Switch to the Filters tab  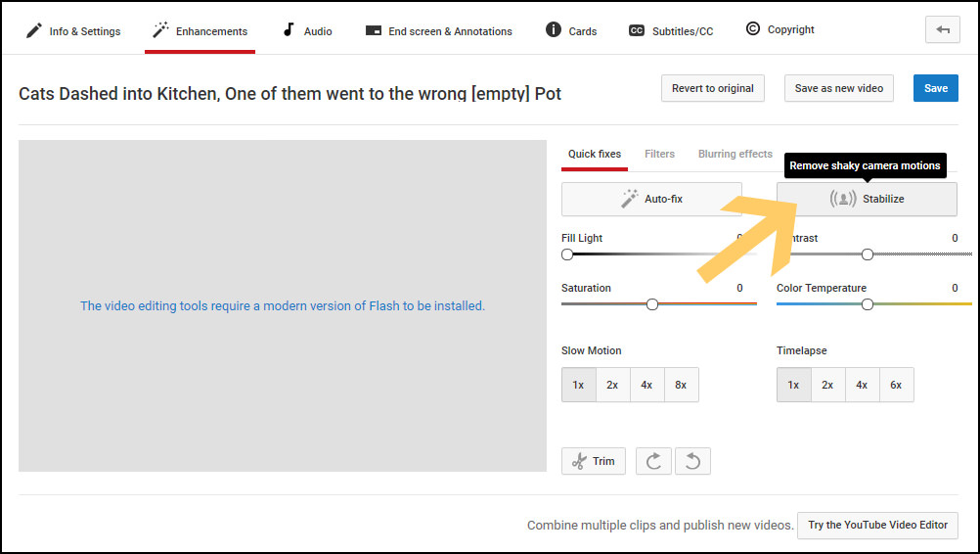(659, 154)
